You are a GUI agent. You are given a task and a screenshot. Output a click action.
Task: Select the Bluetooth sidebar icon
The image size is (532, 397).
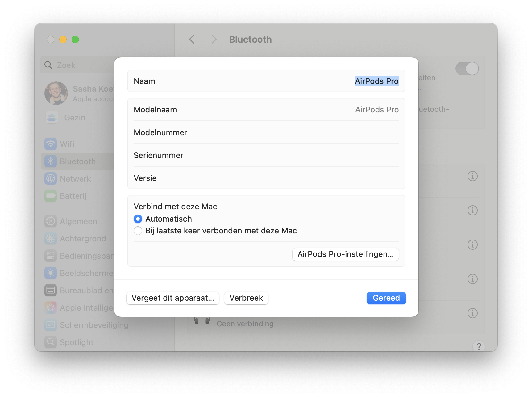pos(51,161)
